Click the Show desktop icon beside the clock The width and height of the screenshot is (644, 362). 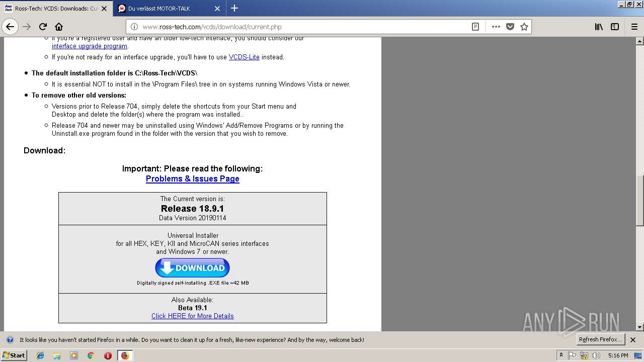click(638, 355)
